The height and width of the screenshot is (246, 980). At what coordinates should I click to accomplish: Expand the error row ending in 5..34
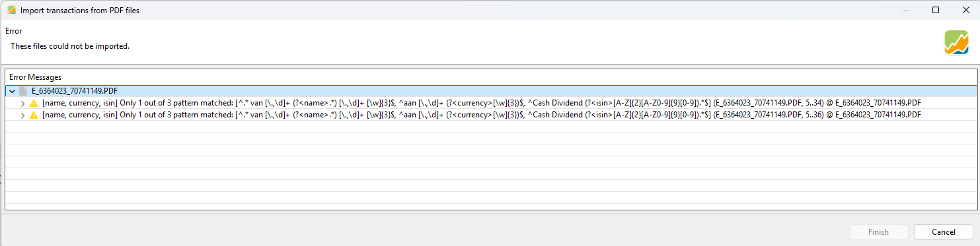click(x=23, y=104)
